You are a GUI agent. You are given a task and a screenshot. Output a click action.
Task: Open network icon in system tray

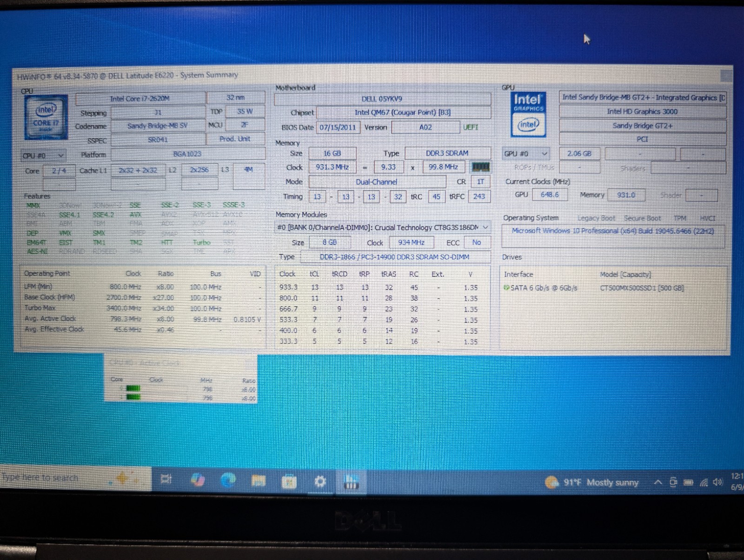pyautogui.click(x=704, y=482)
